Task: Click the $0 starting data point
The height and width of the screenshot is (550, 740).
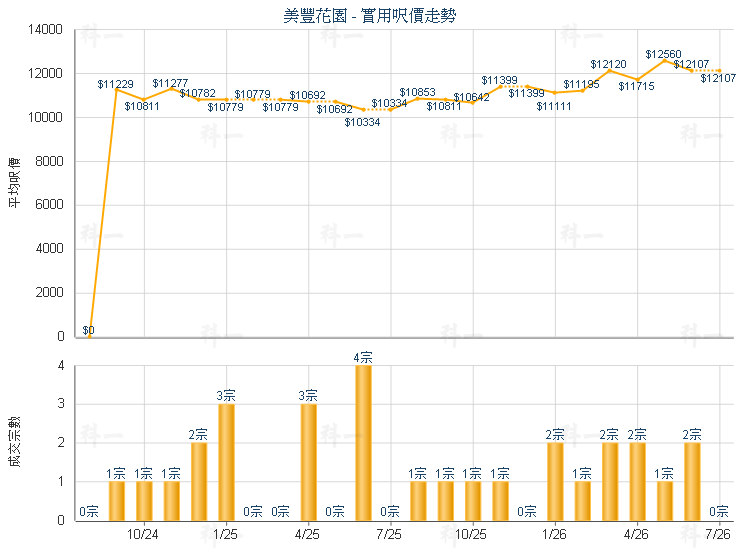Action: (x=89, y=336)
